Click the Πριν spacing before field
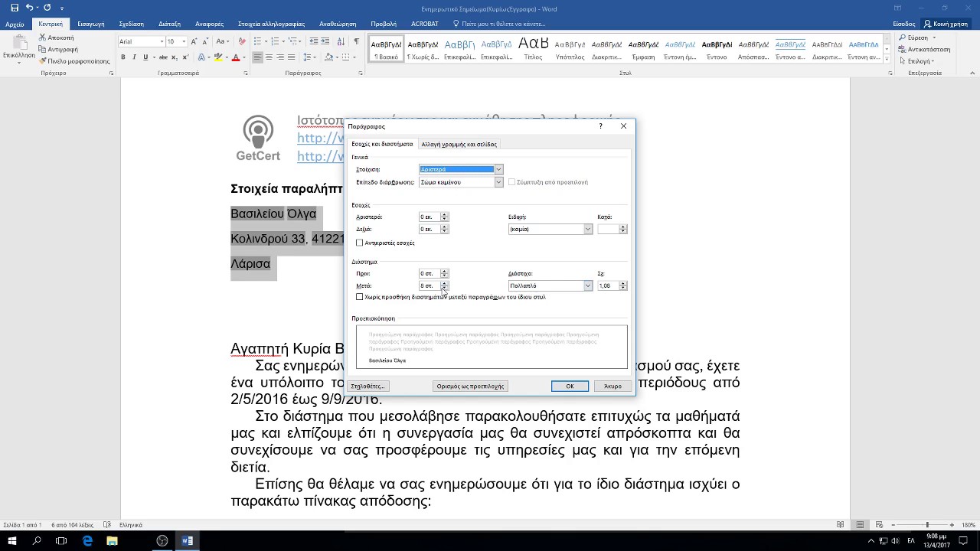Screen dimensions: 980x551 point(429,273)
